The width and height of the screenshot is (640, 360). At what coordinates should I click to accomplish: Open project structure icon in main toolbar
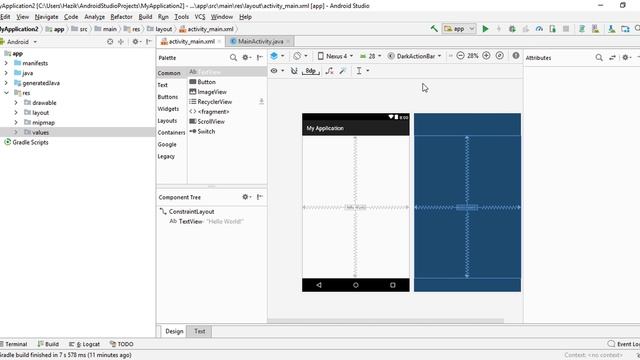(625, 29)
